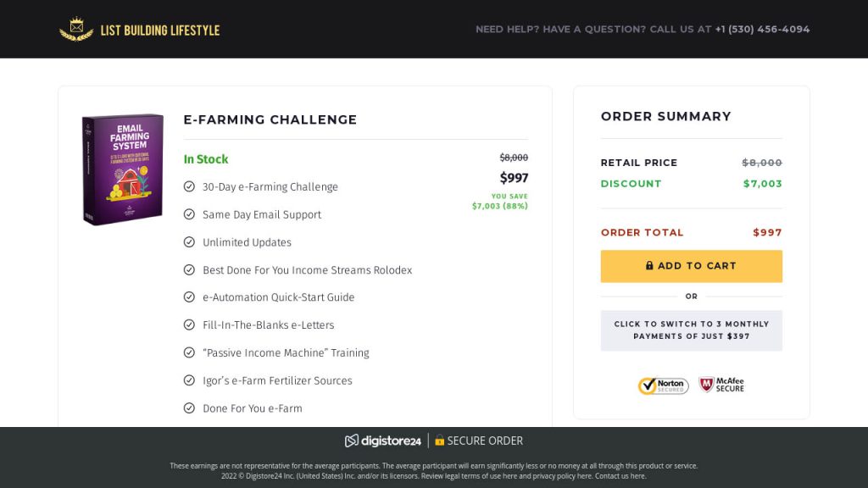Click checkmark beside Passive Income Machine Training

click(x=189, y=352)
